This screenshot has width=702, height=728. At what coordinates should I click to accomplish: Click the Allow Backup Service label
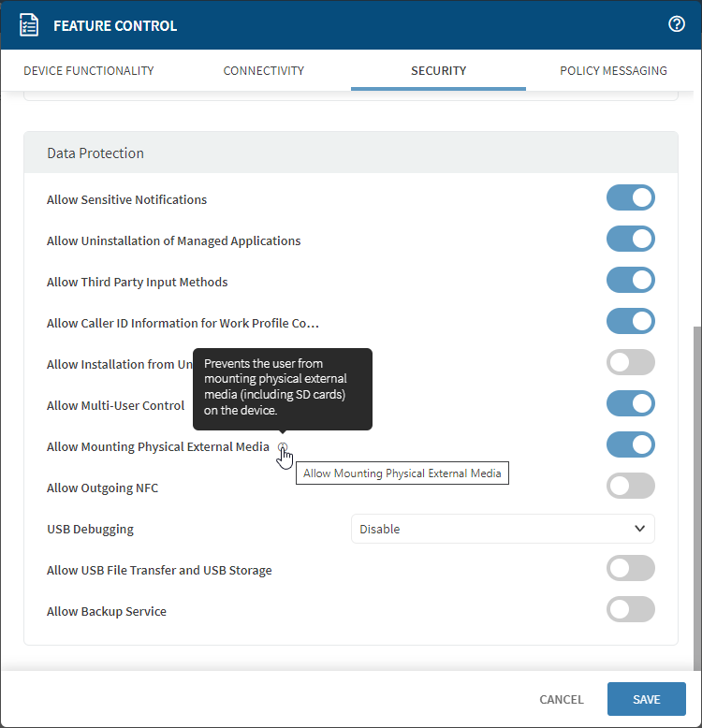pyautogui.click(x=107, y=611)
